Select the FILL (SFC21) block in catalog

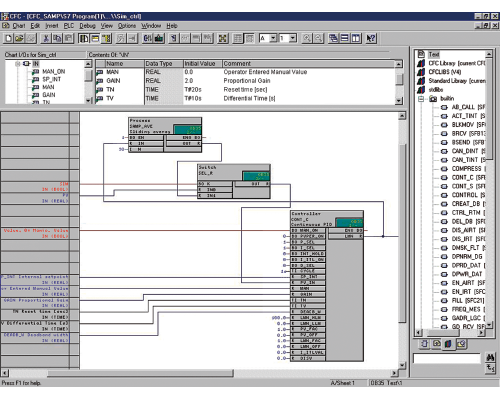pyautogui.click(x=468, y=300)
